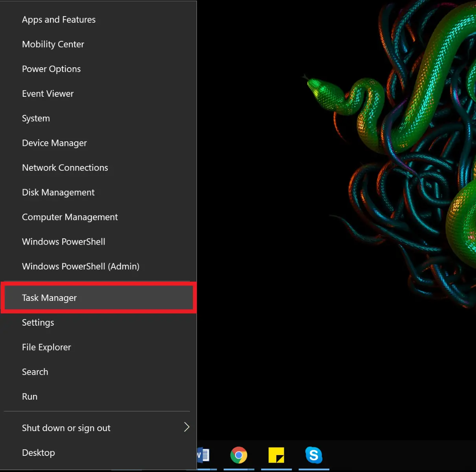476x472 pixels.
Task: Open the Settings app
Action: coord(38,323)
